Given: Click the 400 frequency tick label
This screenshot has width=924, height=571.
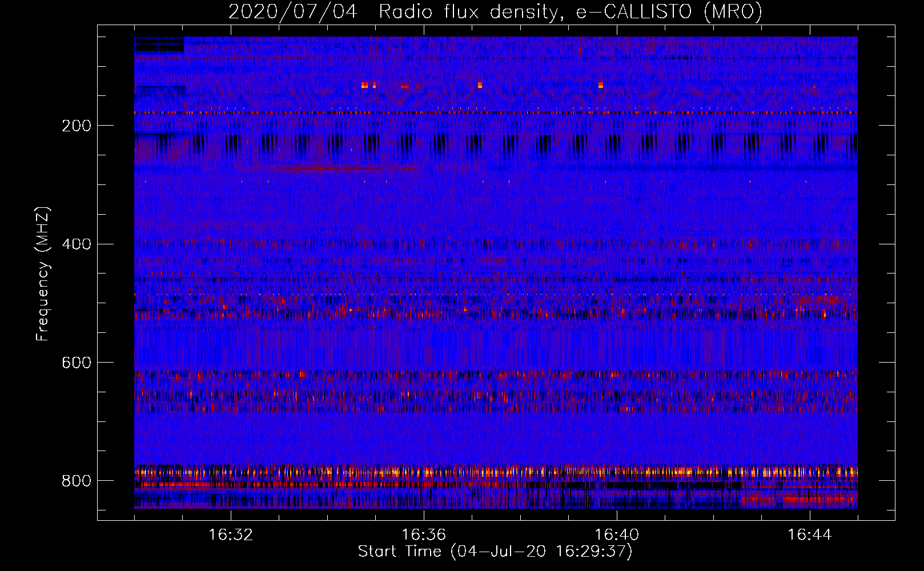Looking at the screenshot, I should click(x=77, y=244).
